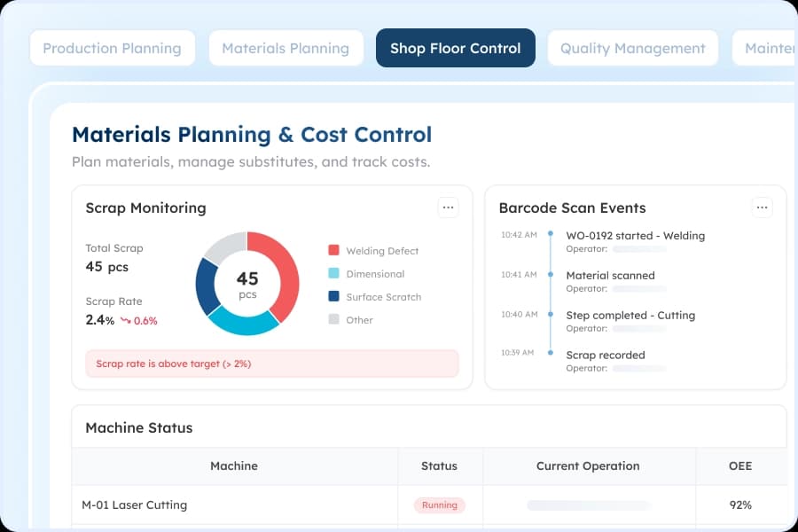Sort by the Machine column header
798x532 pixels.
(234, 465)
